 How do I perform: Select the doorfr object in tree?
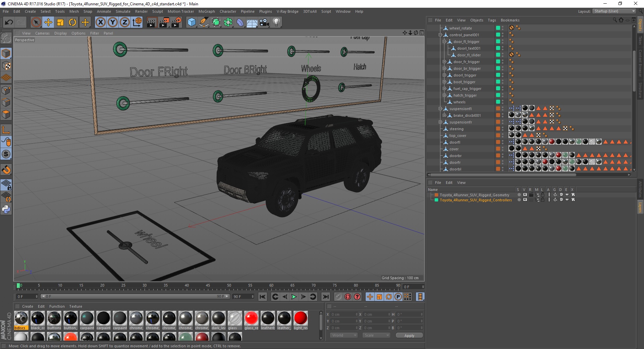pyautogui.click(x=455, y=162)
